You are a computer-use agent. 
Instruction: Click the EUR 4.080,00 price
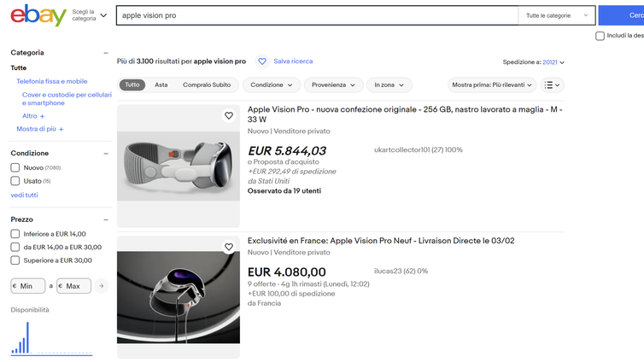point(287,272)
